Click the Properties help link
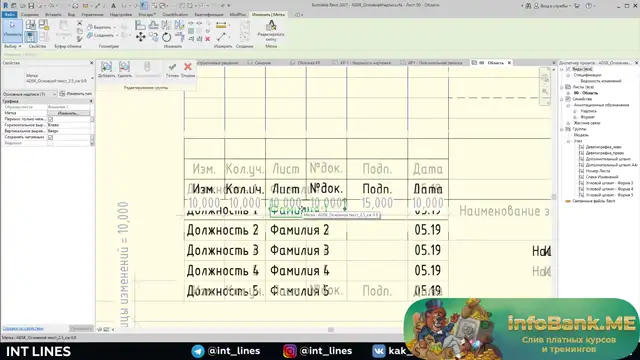This screenshot has height=360, width=640. click(x=23, y=328)
